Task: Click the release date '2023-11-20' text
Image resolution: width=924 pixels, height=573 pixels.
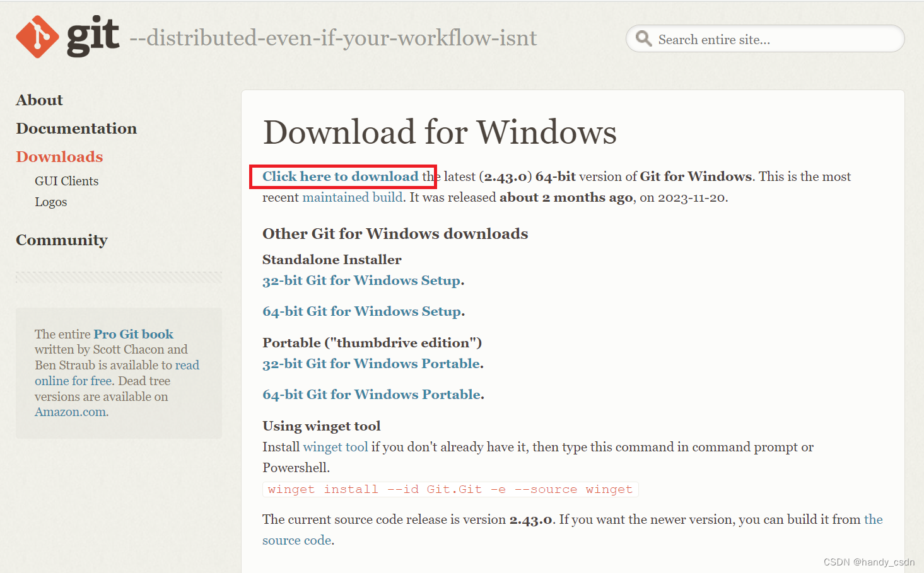Action: pos(691,198)
